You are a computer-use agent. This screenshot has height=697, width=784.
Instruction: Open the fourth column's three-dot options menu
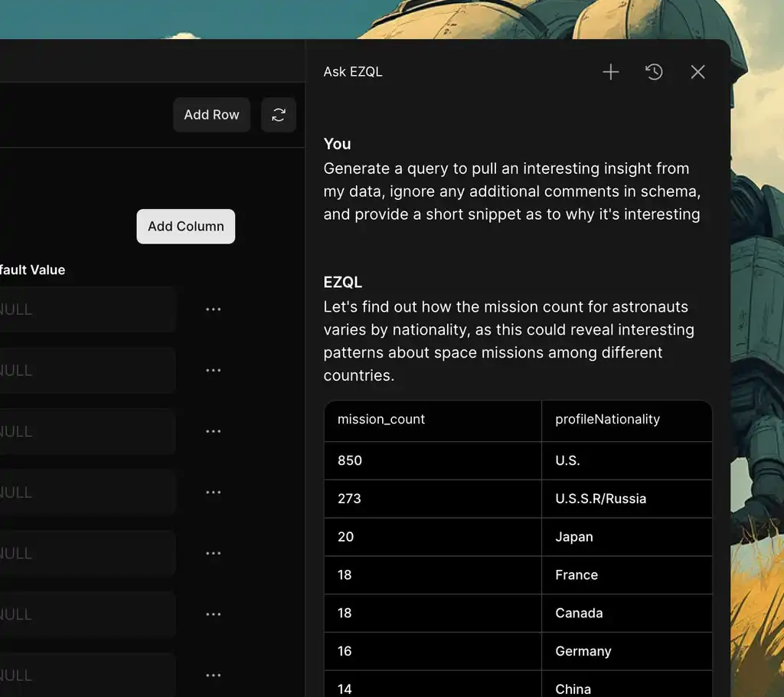214,492
